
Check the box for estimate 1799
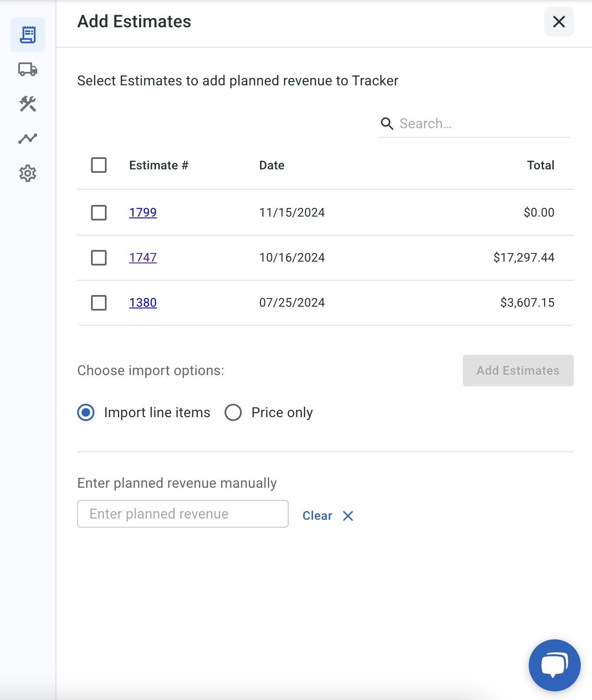(x=99, y=213)
